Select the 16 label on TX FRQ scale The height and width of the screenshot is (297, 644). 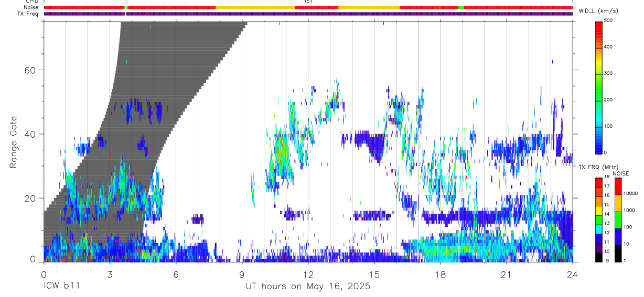click(607, 196)
